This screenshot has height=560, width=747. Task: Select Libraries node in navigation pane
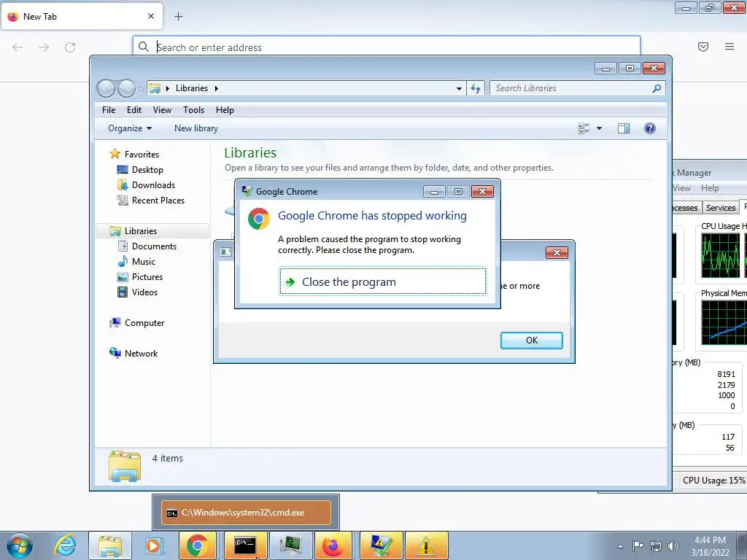pyautogui.click(x=141, y=231)
